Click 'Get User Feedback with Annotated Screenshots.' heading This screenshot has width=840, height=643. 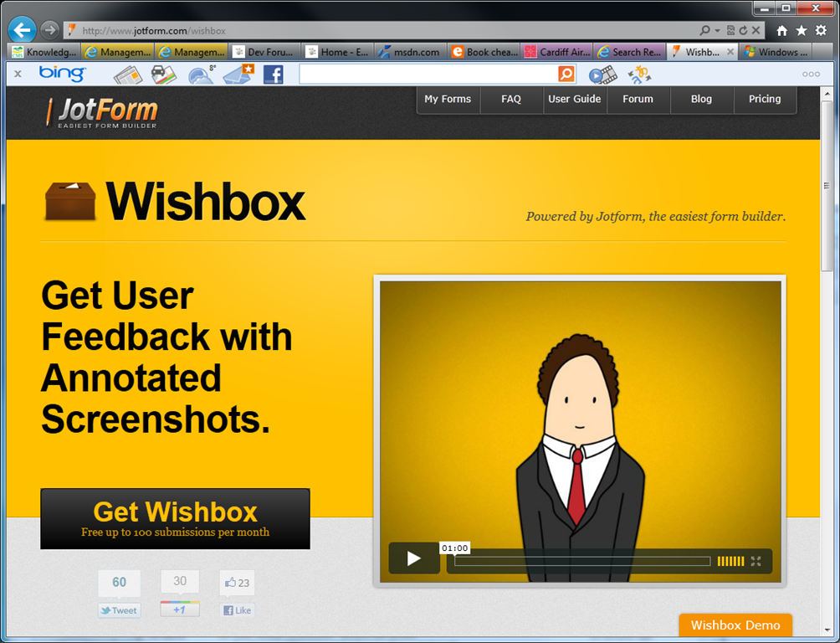pos(166,358)
